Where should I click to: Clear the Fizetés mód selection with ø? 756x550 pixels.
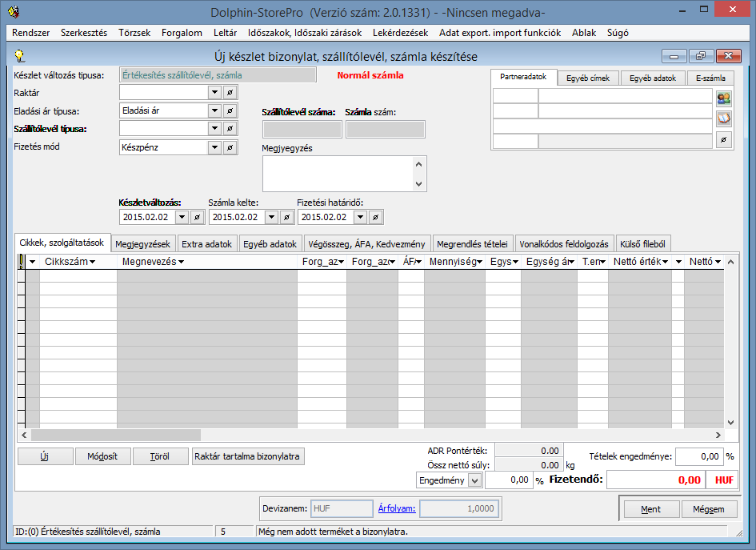point(230,147)
